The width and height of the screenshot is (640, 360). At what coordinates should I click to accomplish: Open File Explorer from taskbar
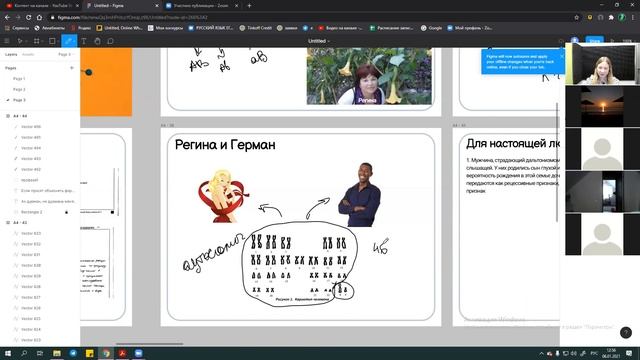pos(57,353)
